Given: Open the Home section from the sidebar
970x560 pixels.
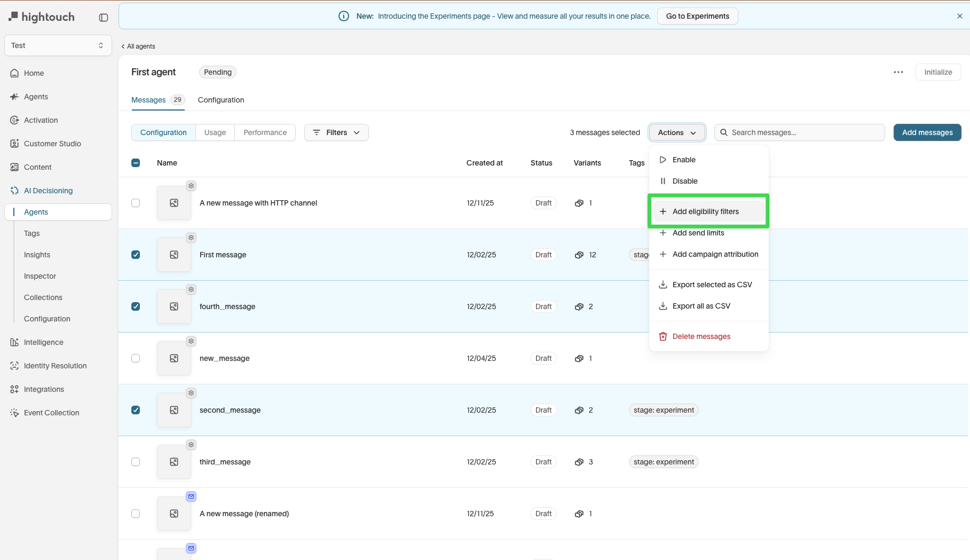Looking at the screenshot, I should [34, 73].
